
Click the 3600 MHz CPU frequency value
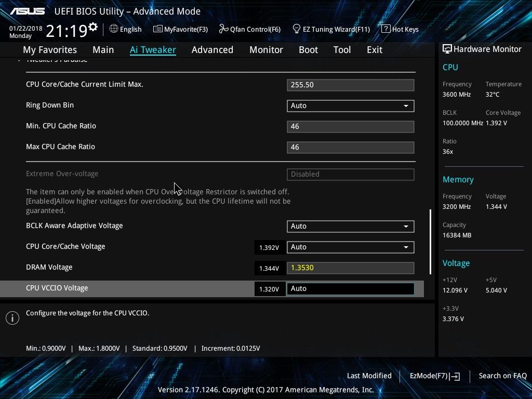[x=457, y=95]
